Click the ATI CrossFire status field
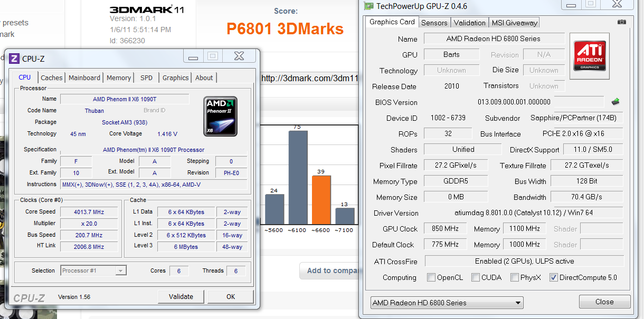 point(524,261)
